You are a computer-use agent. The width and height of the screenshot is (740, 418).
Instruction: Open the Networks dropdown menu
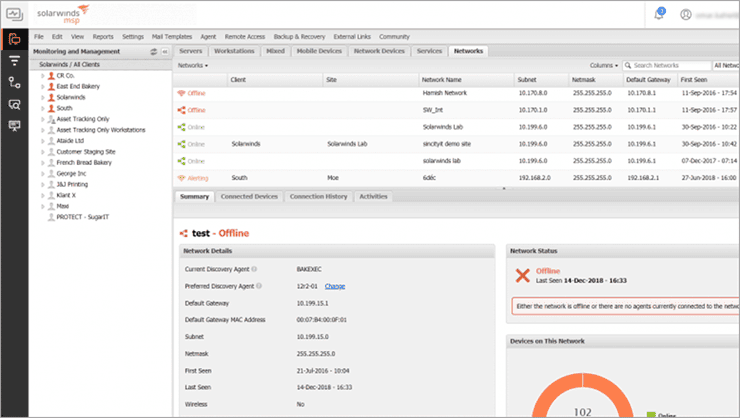point(193,66)
